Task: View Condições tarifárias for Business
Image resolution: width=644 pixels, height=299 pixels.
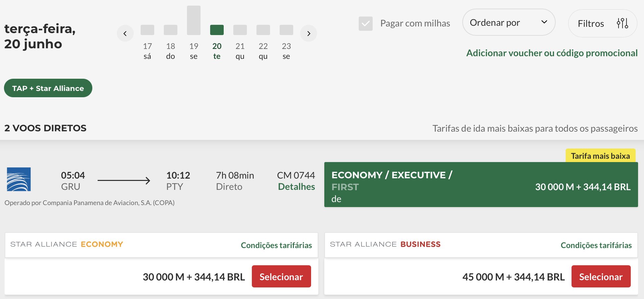Action: click(x=596, y=245)
